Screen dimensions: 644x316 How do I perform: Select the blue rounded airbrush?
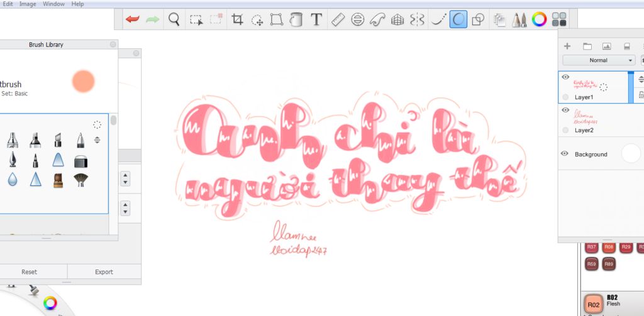[58, 160]
